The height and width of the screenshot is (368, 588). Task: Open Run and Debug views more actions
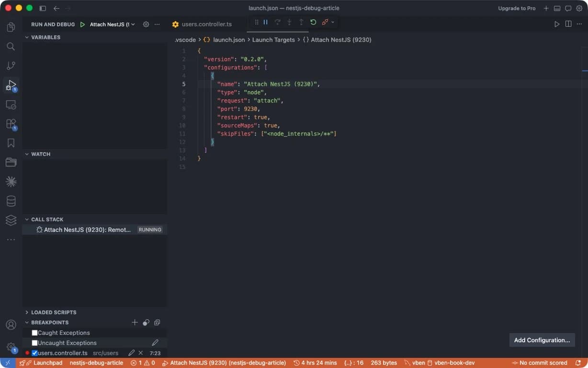coord(157,24)
